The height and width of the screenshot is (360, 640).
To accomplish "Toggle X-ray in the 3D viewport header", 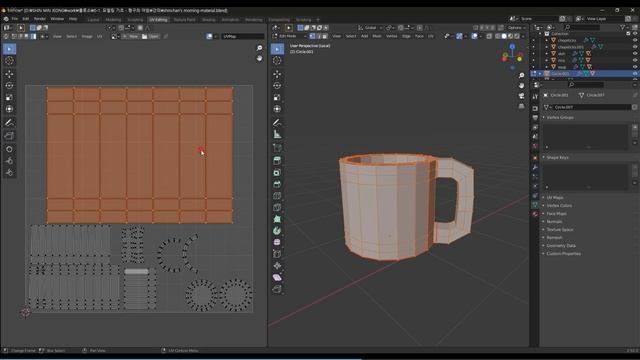I will pos(489,36).
